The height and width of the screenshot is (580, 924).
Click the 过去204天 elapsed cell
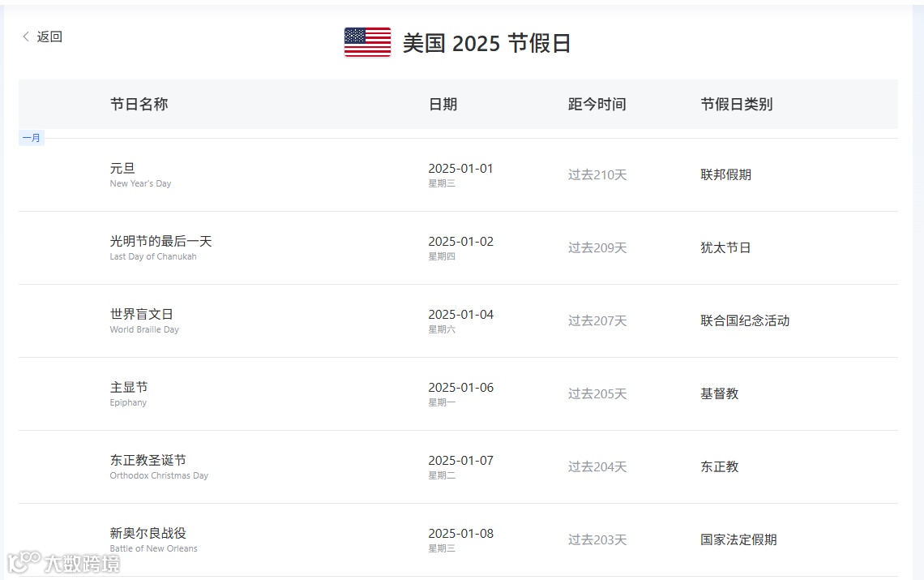pos(597,466)
